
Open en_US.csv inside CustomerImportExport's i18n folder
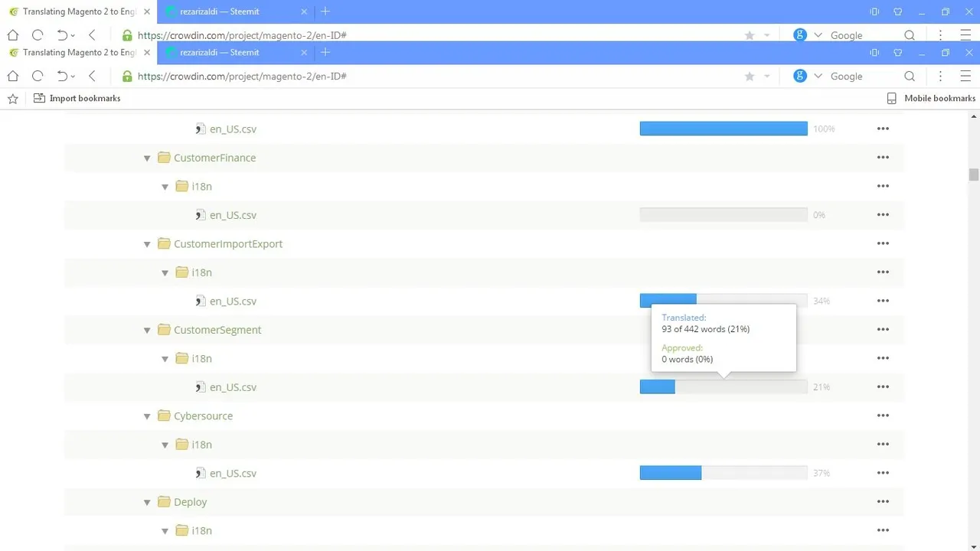point(233,301)
